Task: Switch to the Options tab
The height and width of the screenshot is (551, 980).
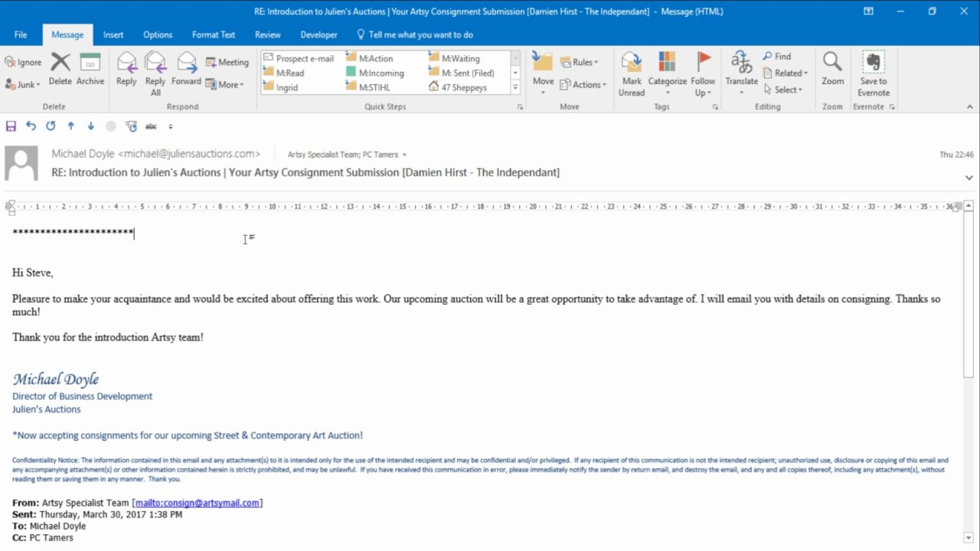Action: pyautogui.click(x=158, y=34)
